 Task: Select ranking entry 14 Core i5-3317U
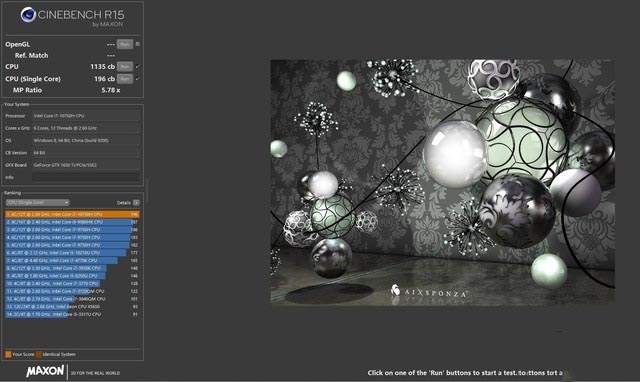(x=72, y=314)
